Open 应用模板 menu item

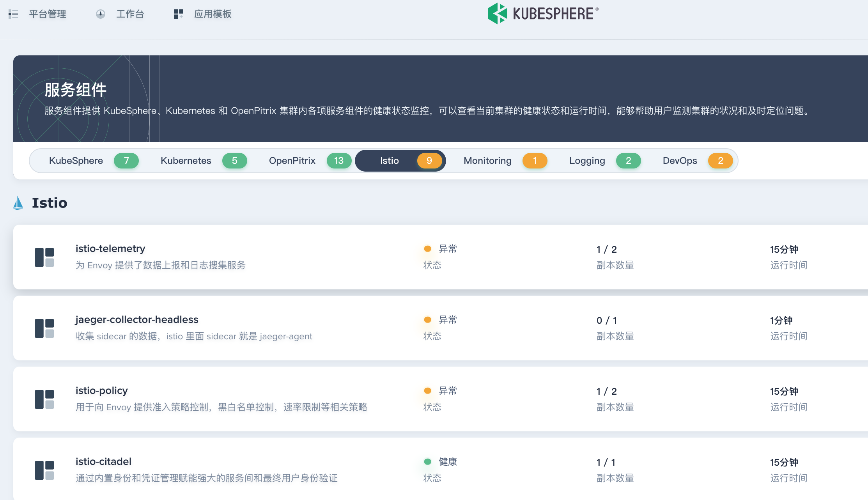213,14
